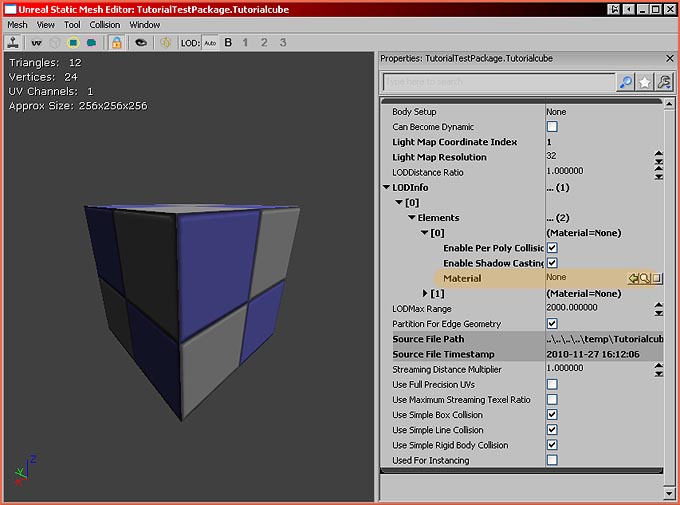Click the Light Map Coordinate Index value 1

(549, 142)
